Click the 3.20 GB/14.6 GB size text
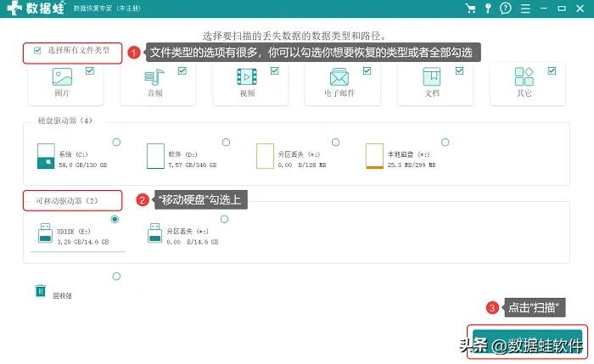This screenshot has width=594, height=364. (83, 242)
